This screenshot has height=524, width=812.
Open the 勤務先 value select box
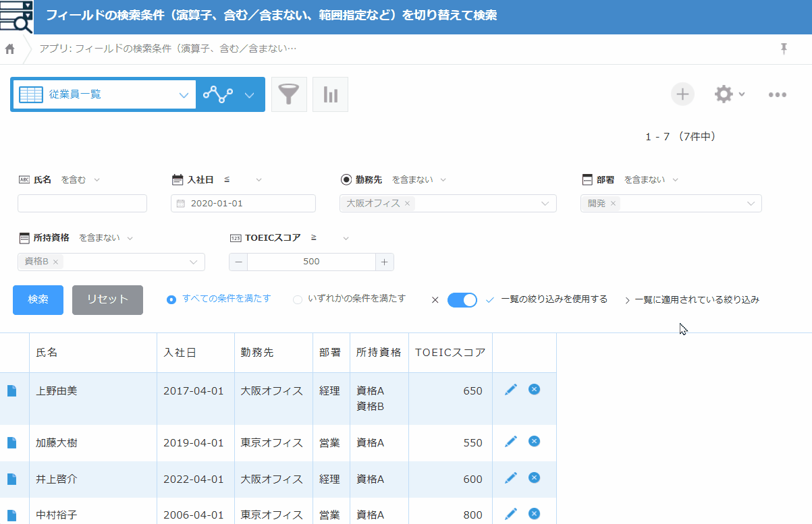448,204
